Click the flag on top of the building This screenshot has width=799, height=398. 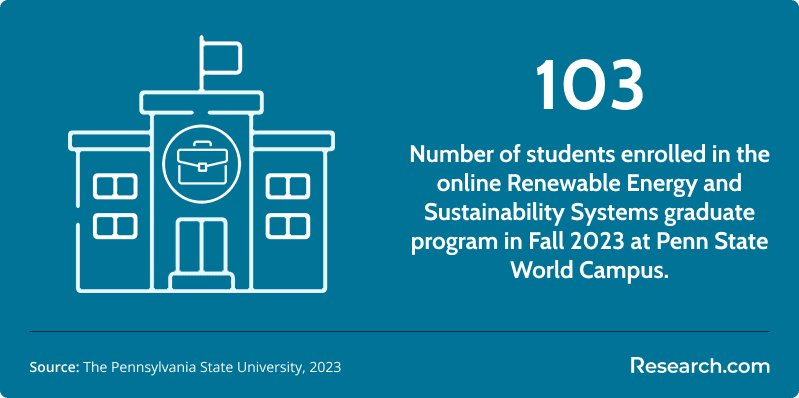220,58
